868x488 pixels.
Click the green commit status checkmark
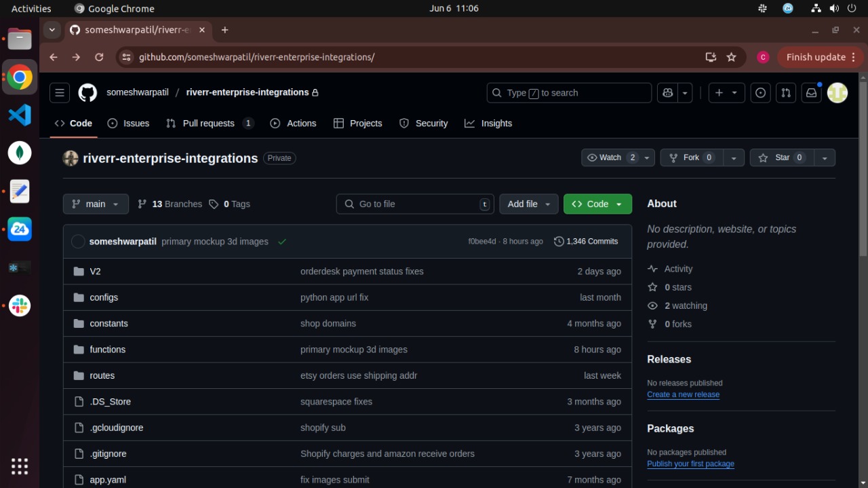click(282, 242)
